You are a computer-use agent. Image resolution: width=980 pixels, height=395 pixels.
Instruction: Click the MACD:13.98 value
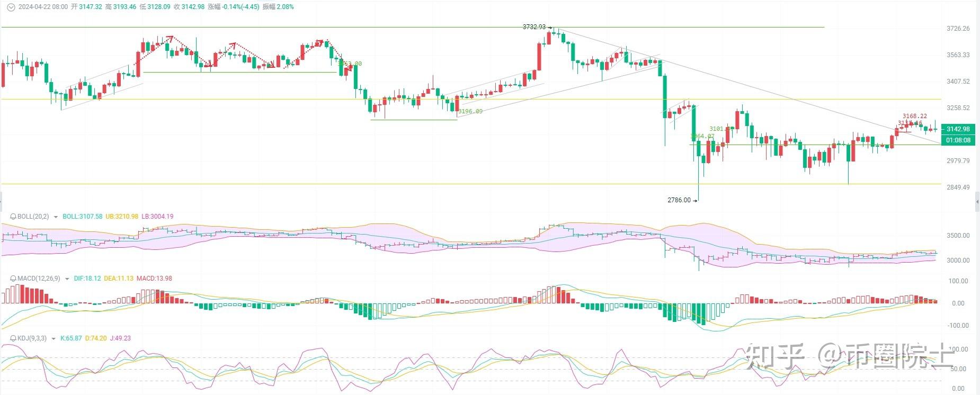[x=154, y=279]
